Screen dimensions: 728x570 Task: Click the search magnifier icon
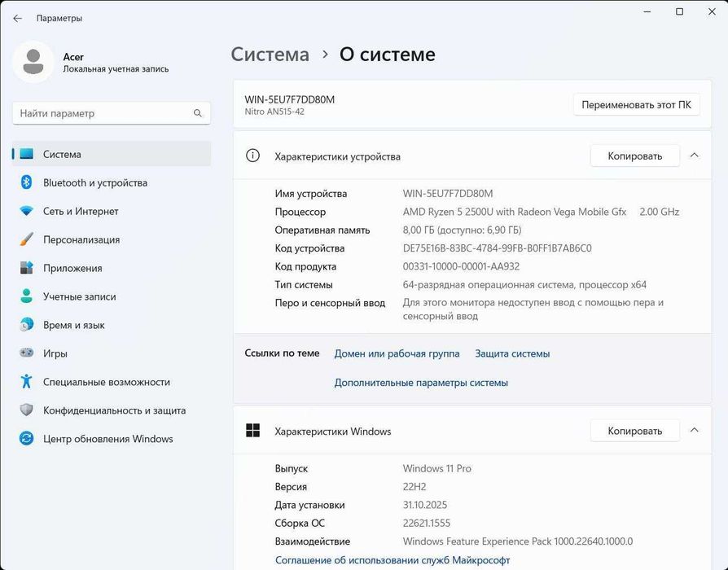click(198, 114)
